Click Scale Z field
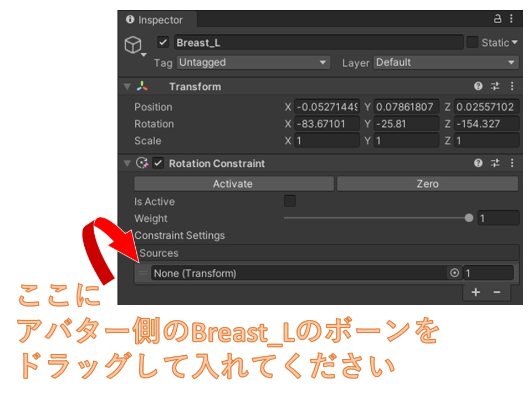The image size is (532, 399). [487, 140]
